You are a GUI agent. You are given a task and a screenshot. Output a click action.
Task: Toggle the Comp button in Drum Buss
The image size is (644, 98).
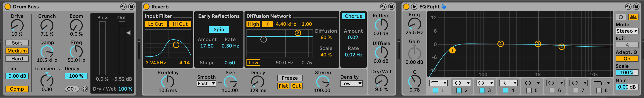pyautogui.click(x=17, y=89)
